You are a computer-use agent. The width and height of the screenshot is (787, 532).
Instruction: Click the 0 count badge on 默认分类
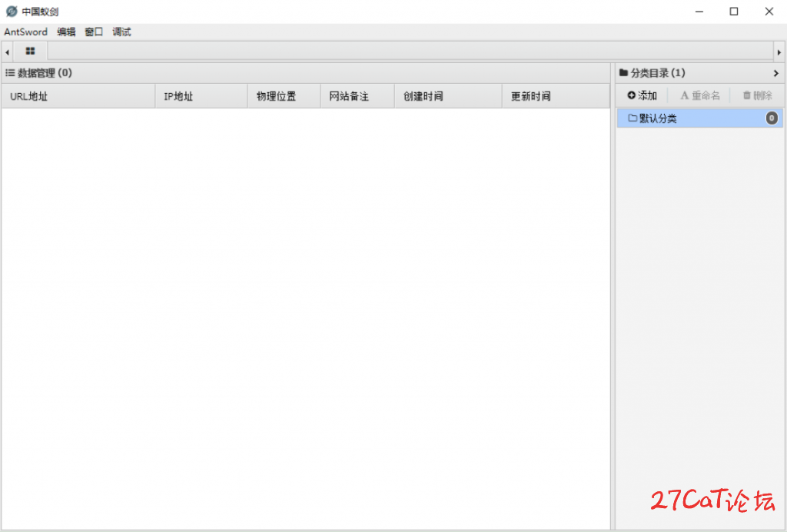[x=772, y=118]
